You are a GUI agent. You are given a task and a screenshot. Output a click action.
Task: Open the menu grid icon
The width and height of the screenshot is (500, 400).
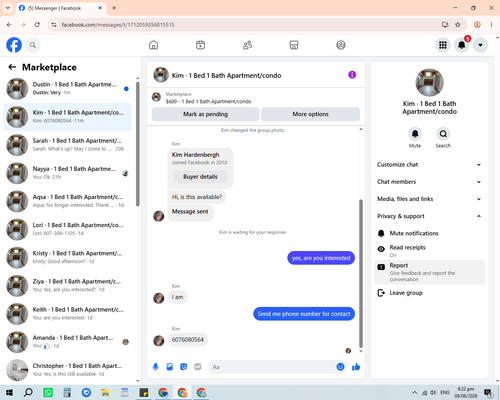(x=443, y=45)
